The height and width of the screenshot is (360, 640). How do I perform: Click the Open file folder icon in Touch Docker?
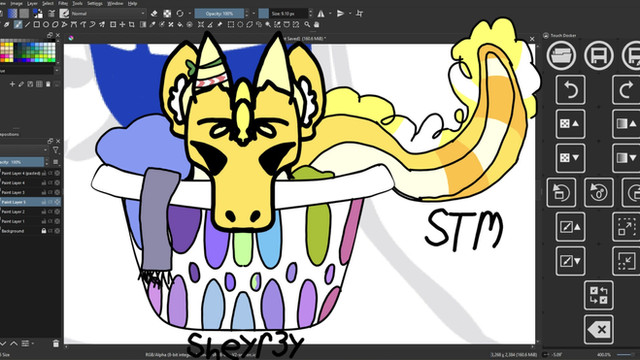coord(562,55)
